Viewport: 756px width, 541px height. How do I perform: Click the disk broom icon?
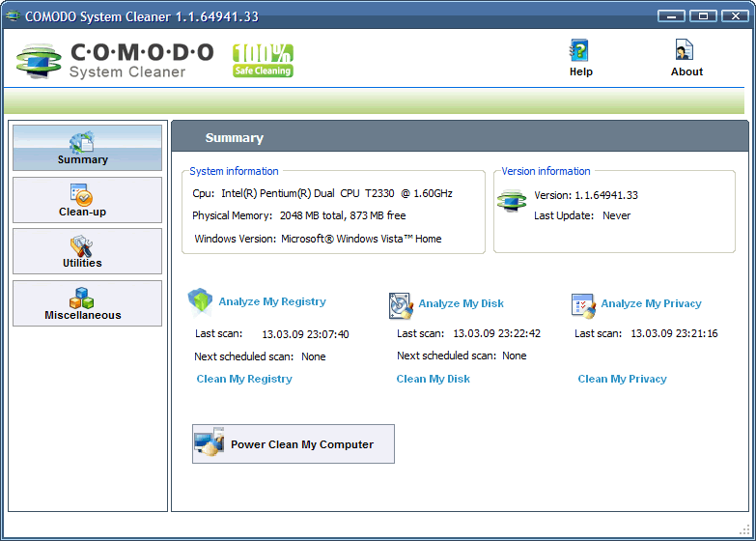click(x=401, y=305)
